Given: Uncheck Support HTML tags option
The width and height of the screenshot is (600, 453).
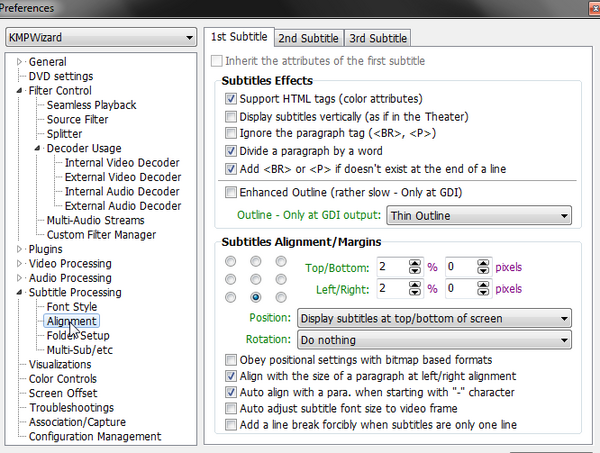Looking at the screenshot, I should (231, 99).
